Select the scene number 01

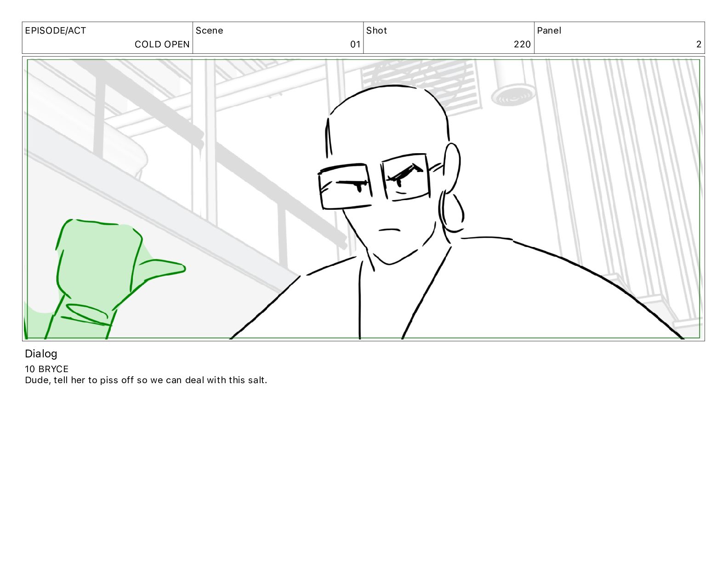pos(355,45)
